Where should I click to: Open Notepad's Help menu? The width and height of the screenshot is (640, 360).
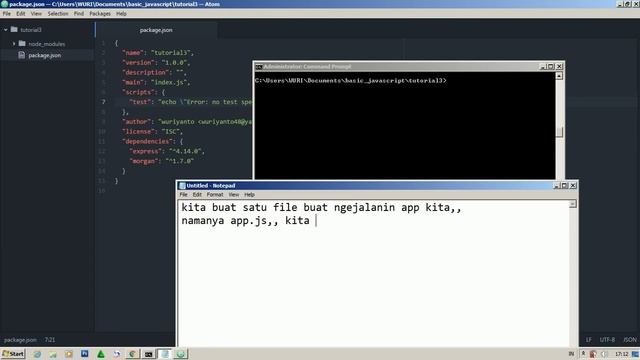249,195
